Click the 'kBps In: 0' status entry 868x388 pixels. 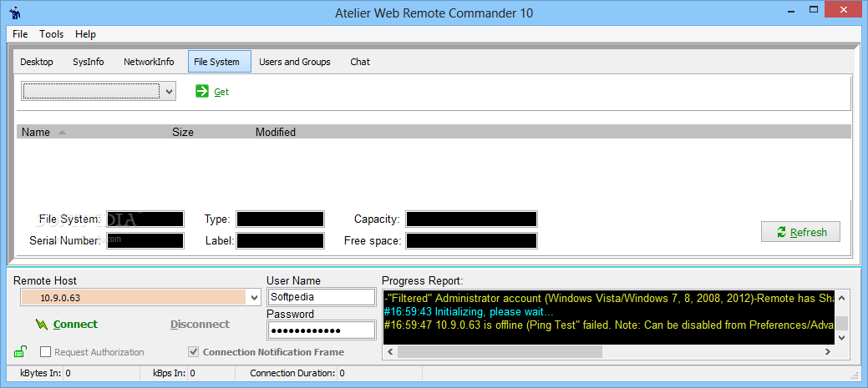pos(174,373)
